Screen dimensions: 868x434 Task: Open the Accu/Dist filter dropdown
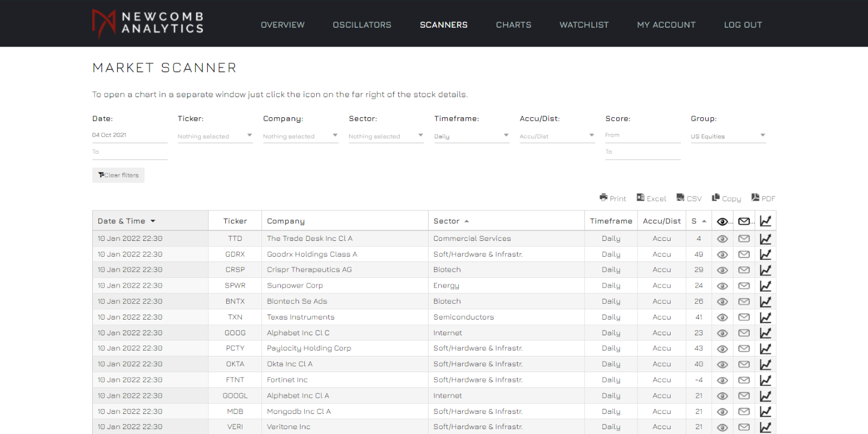click(x=557, y=136)
